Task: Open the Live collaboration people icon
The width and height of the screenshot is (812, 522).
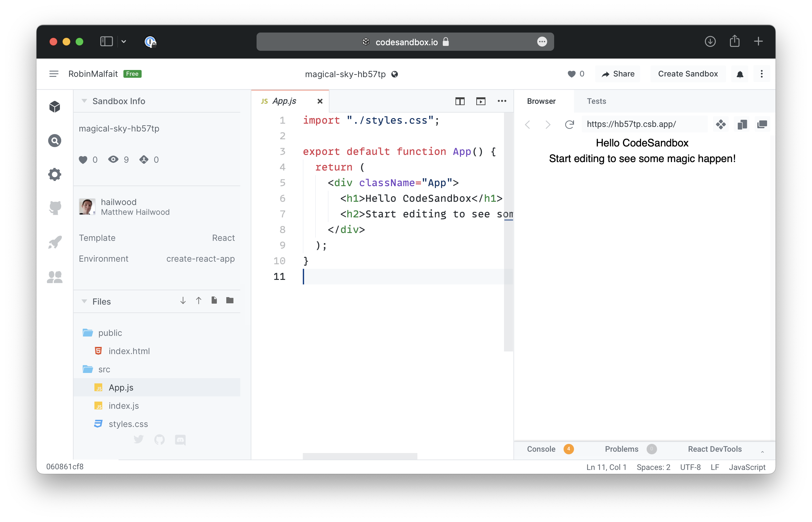Action: 55,277
